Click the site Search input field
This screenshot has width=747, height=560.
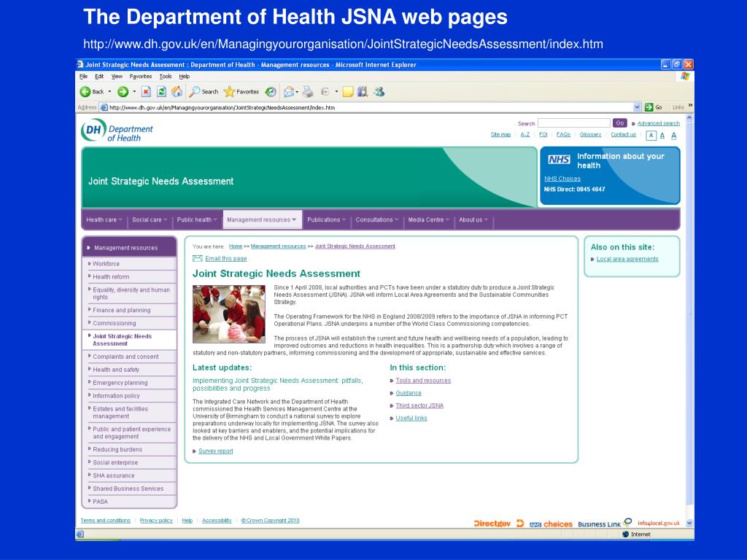pyautogui.click(x=573, y=122)
